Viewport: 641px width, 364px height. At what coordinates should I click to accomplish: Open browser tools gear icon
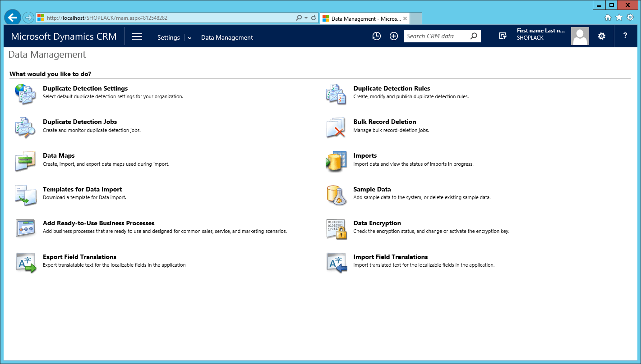[x=630, y=18]
